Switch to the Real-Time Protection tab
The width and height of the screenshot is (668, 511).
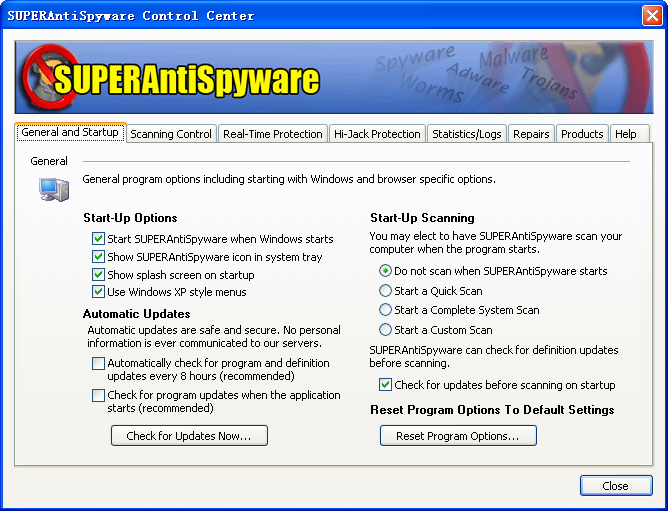(x=272, y=134)
